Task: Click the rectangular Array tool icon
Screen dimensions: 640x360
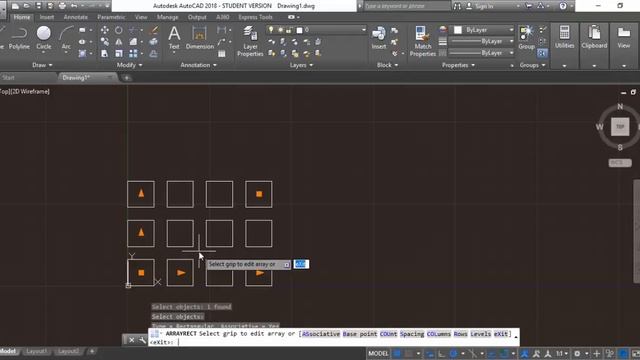Action: tap(133, 53)
